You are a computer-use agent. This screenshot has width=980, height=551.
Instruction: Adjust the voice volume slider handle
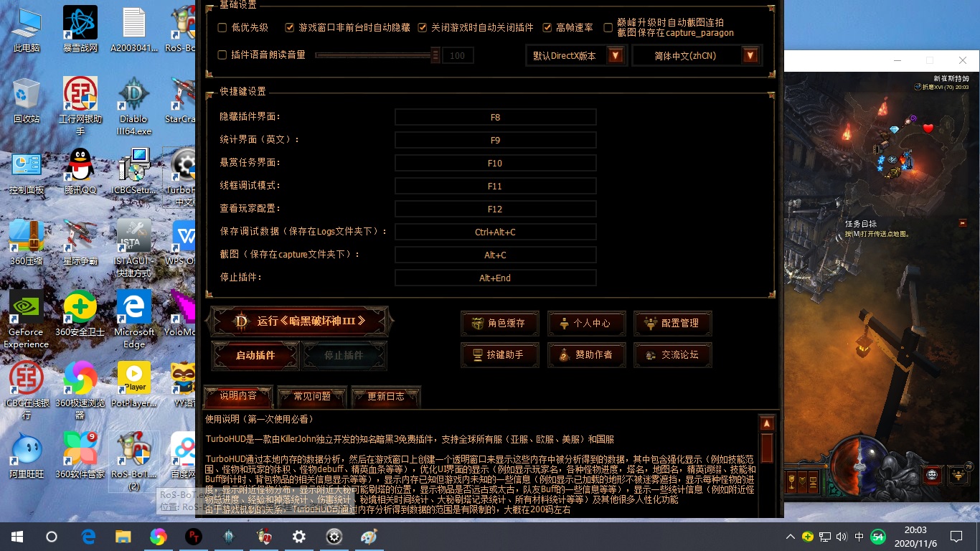[435, 55]
